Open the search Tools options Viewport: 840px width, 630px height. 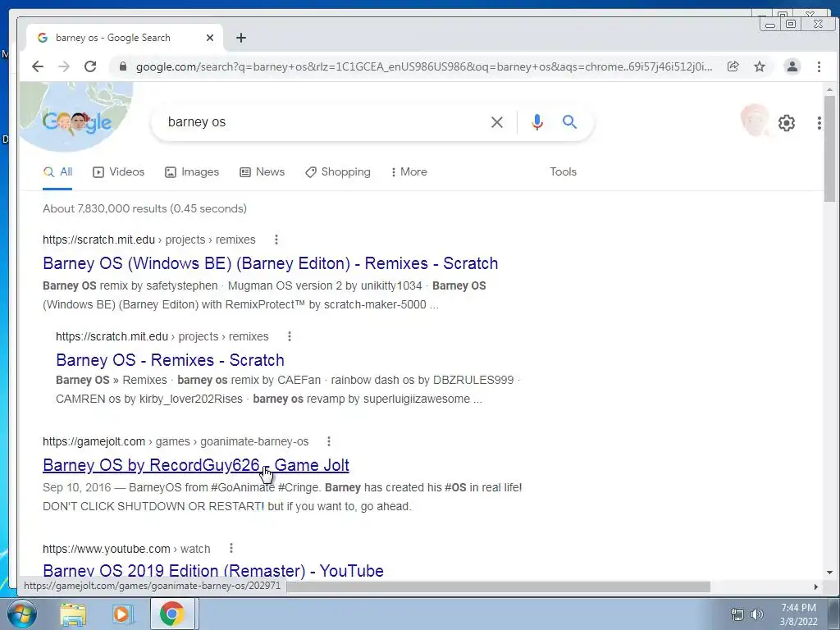point(563,172)
